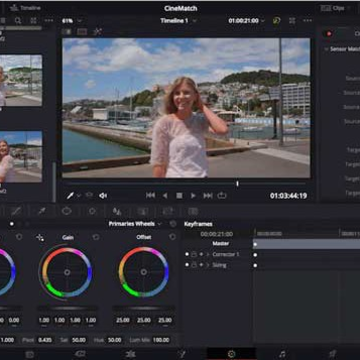Image resolution: width=360 pixels, height=360 pixels.
Task: Click the Gain color wheel center
Action: 67,272
